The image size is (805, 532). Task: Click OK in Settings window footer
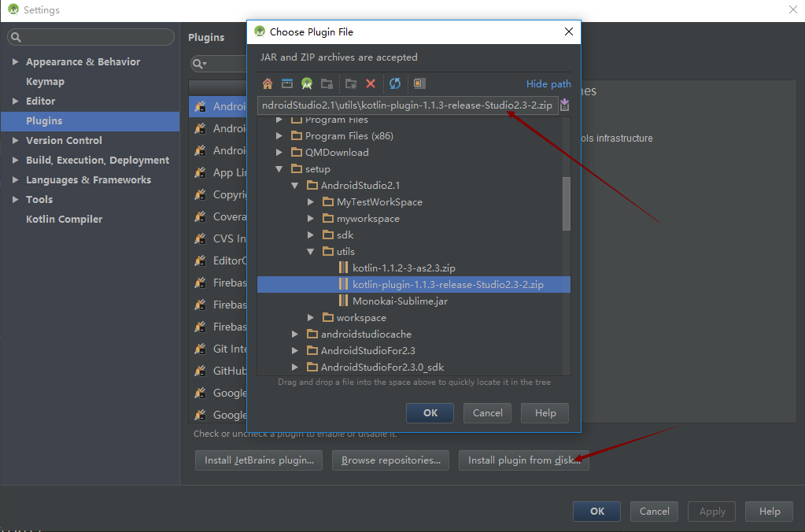point(596,512)
